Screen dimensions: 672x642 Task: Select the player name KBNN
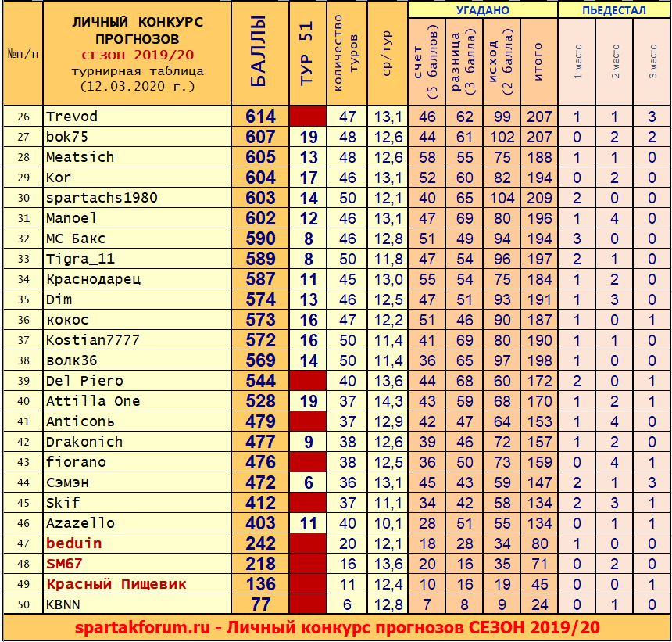[x=63, y=604]
